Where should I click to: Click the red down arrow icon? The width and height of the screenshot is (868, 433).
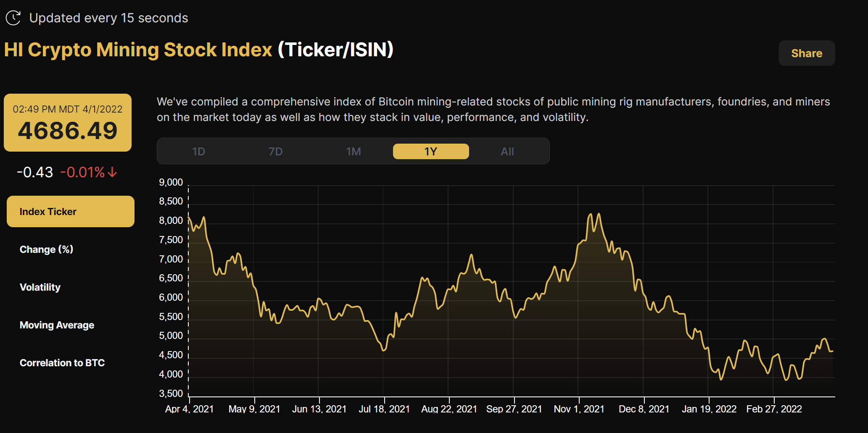(112, 172)
